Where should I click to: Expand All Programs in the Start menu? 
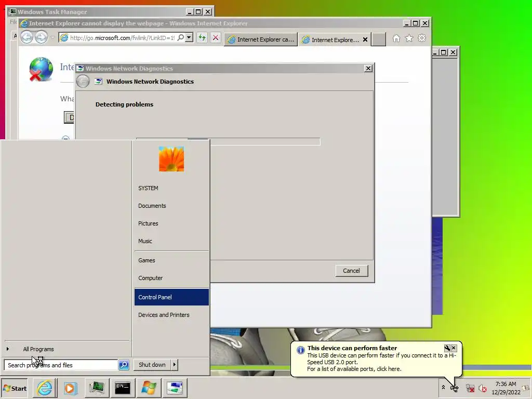point(38,349)
